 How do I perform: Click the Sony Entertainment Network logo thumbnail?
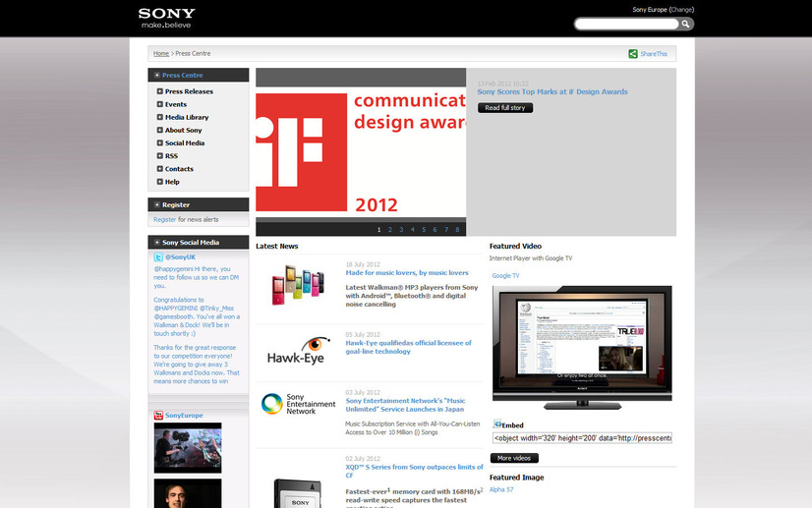tap(298, 404)
